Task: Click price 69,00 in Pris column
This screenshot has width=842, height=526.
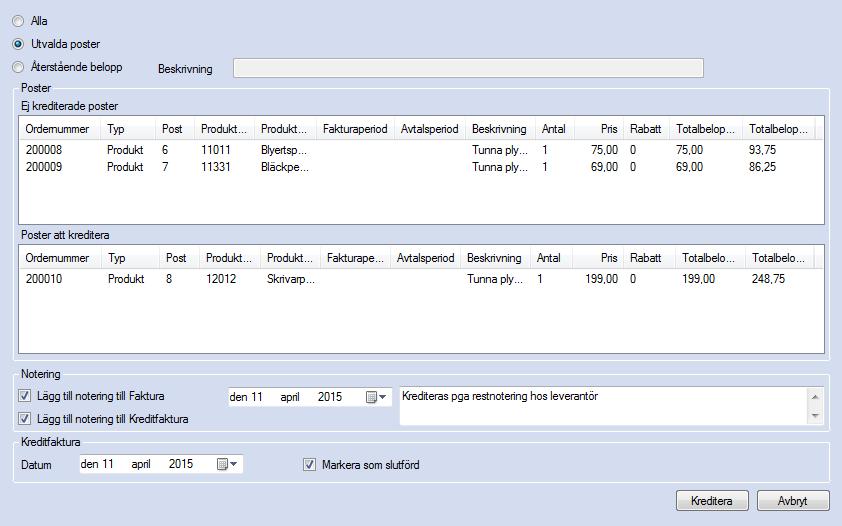Action: 605,167
